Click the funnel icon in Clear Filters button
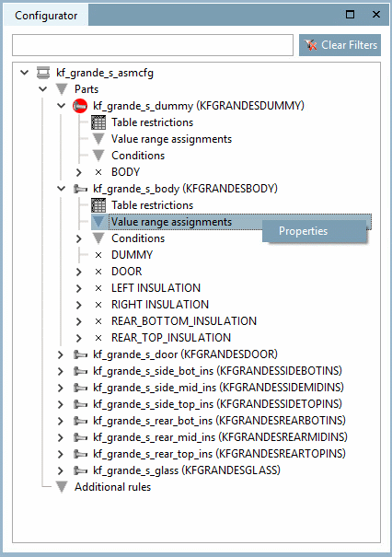Image resolution: width=392 pixels, height=557 pixels. [x=310, y=45]
